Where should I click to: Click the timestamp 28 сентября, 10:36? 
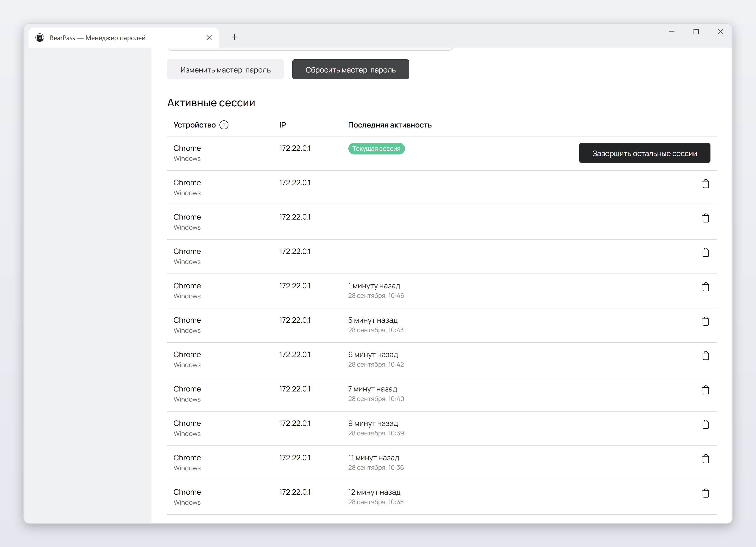[376, 468]
